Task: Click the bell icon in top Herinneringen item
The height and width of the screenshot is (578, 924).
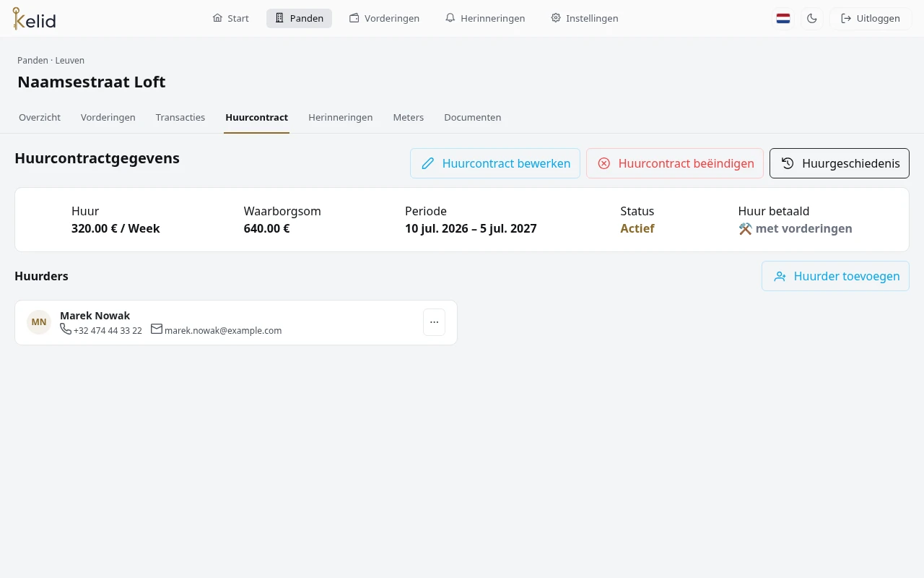Action: [450, 18]
